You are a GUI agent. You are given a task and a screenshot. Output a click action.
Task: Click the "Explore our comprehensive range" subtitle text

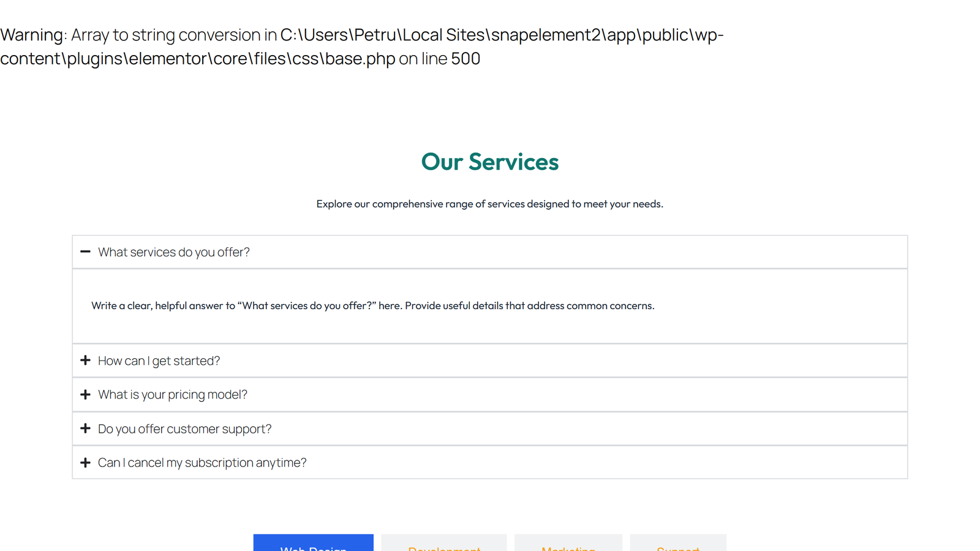[x=489, y=204]
